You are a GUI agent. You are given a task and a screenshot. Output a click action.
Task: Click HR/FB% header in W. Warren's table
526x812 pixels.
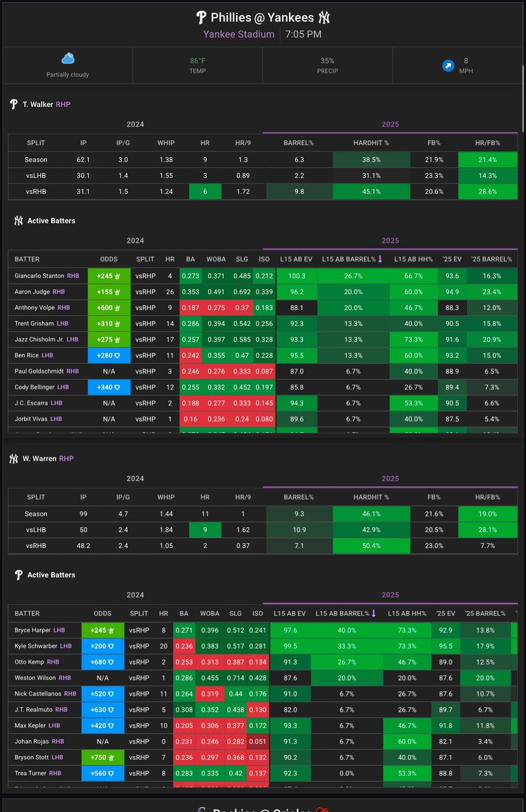pos(487,497)
